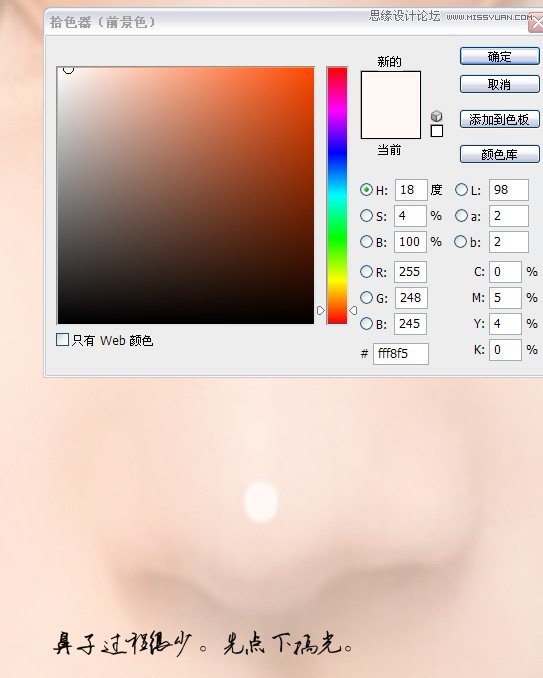Click the Lab a value field
The image size is (543, 678).
[509, 216]
